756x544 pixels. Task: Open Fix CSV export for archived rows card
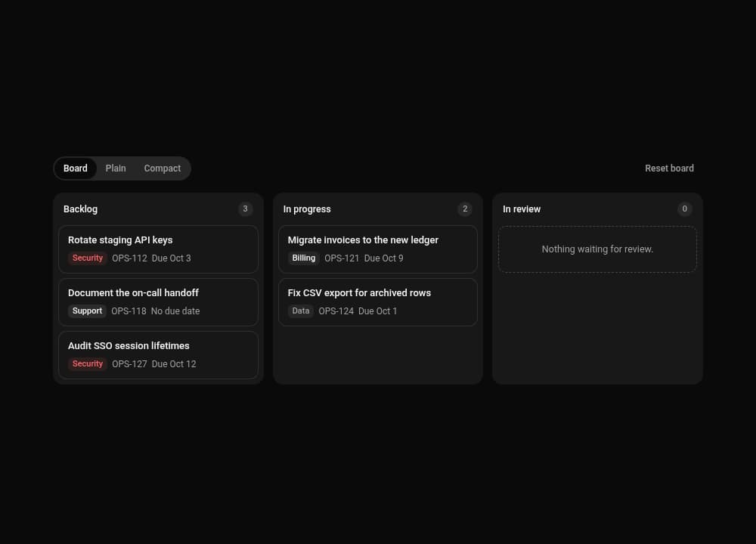point(378,302)
